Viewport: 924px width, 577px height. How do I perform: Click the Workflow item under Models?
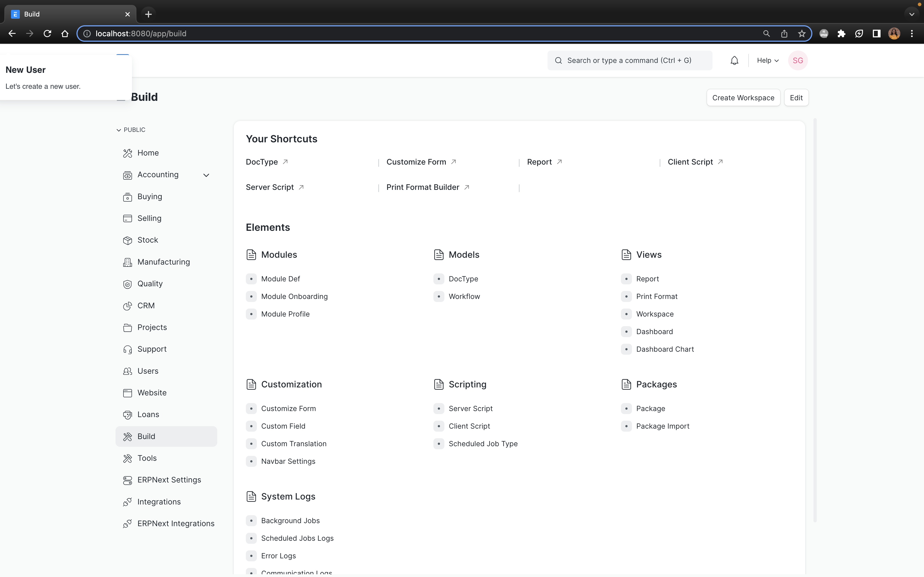pyautogui.click(x=464, y=296)
